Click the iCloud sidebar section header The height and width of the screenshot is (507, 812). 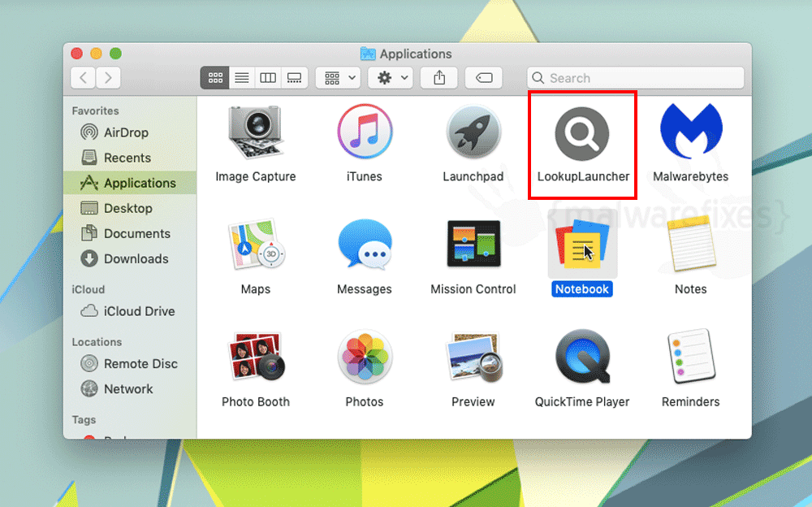point(88,289)
